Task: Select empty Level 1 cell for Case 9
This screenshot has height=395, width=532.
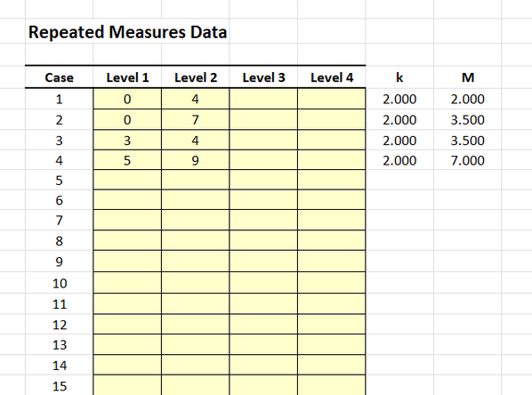Action: point(127,261)
